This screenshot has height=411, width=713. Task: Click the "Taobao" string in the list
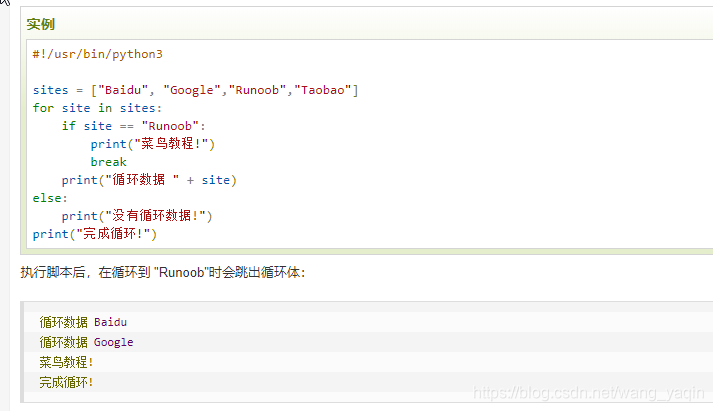(322, 90)
